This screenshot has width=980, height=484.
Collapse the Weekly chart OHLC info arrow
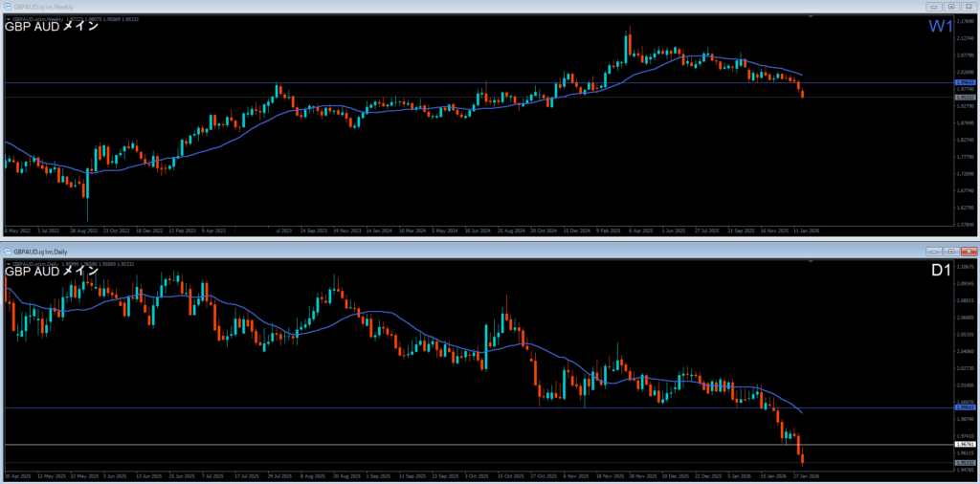(x=8, y=18)
